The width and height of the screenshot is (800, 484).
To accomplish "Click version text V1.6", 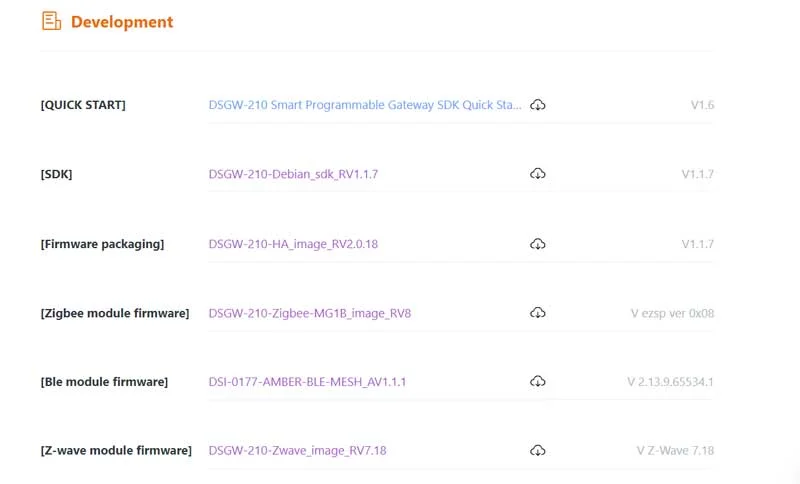I will pyautogui.click(x=702, y=105).
